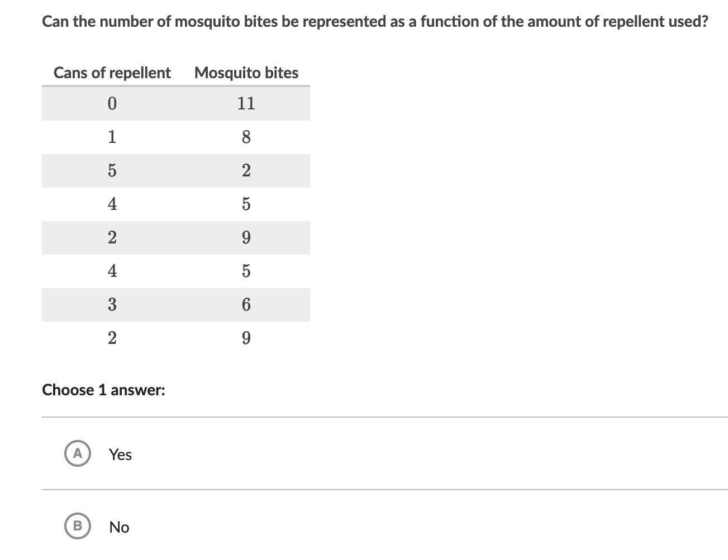Click the "Mosquito bites" column header
Image resolution: width=728 pixels, height=560 pixels.
[246, 73]
